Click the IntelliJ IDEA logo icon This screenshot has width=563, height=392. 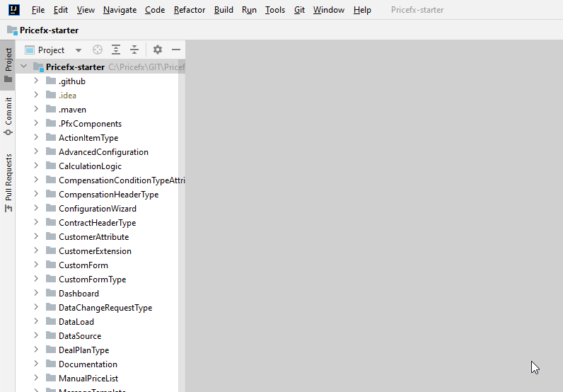pyautogui.click(x=14, y=10)
